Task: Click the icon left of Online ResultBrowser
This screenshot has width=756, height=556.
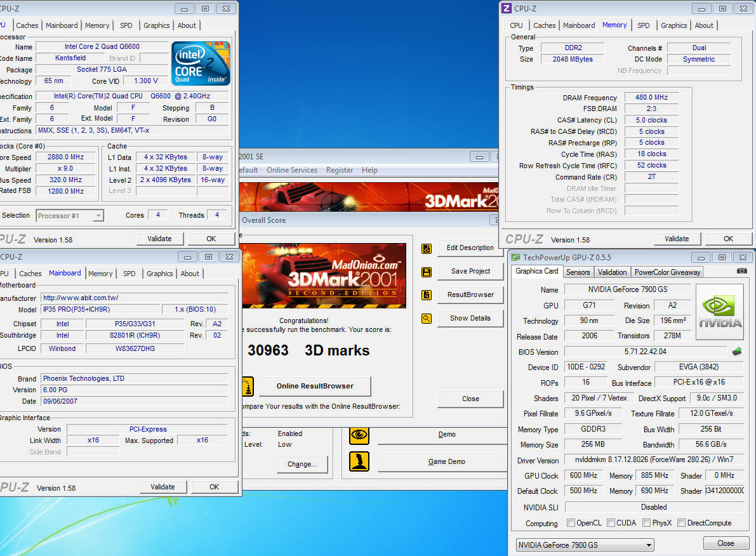Action: pyautogui.click(x=248, y=387)
